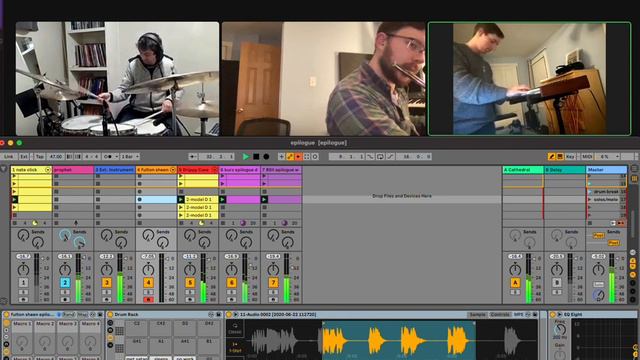Viewport: 640px width, 360px height.
Task: Click the Session Record circle icon
Action: click(315, 156)
